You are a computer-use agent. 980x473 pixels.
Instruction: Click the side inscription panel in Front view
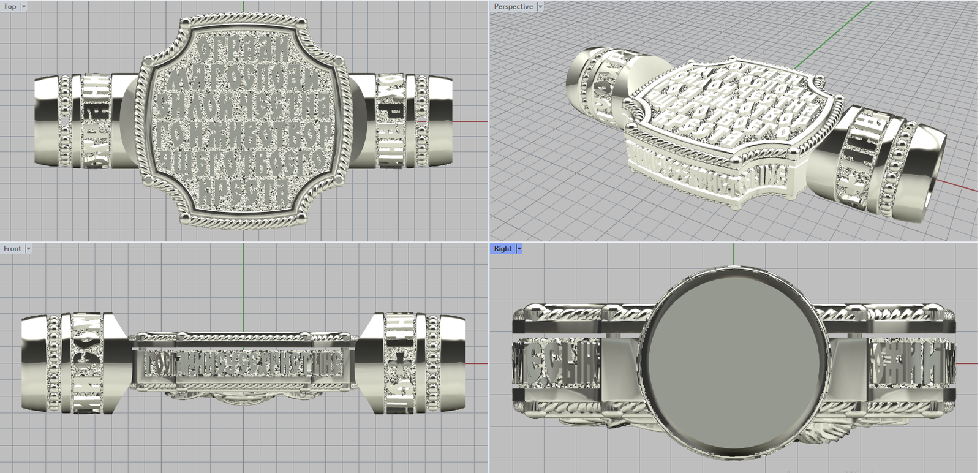tap(242, 364)
